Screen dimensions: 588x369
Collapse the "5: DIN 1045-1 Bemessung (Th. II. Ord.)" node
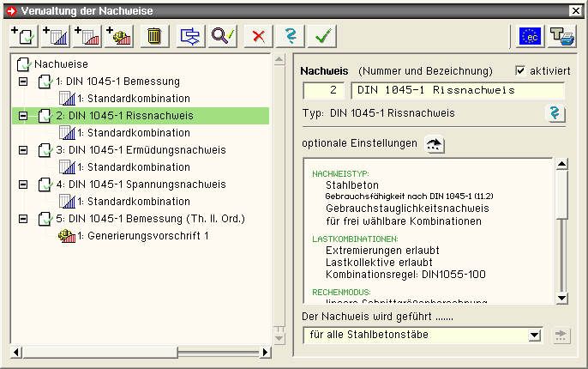click(22, 219)
